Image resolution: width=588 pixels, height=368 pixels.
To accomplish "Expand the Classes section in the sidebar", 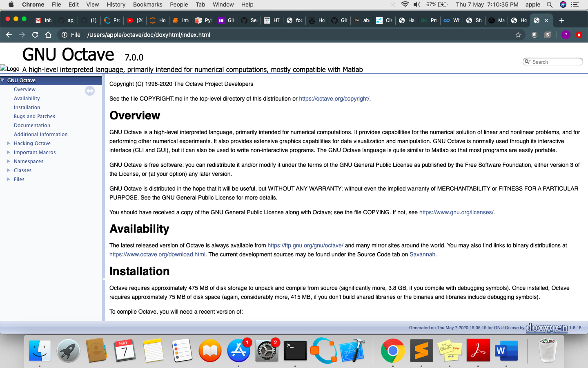I will pos(9,170).
